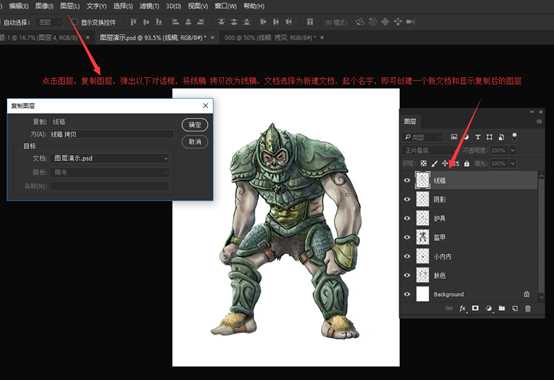Click 确定 in the duplicate layer dialog
This screenshot has height=380, width=554.
(195, 125)
